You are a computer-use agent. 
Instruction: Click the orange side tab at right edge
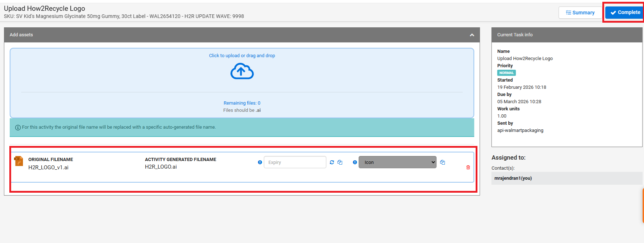pos(643,206)
